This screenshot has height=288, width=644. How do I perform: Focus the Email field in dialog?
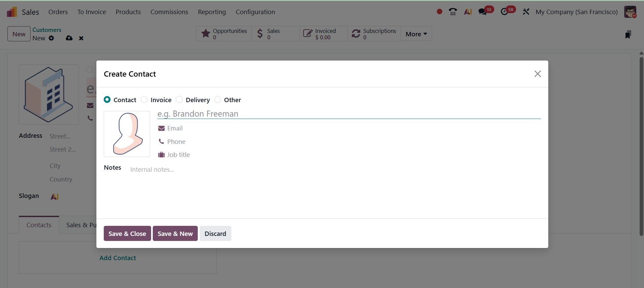tap(354, 128)
